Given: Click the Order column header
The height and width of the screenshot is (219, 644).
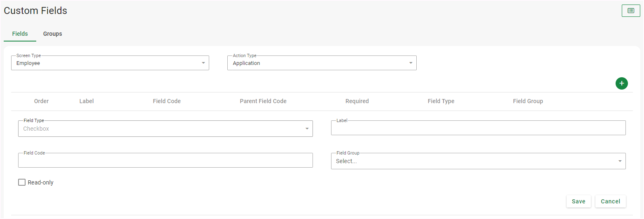Looking at the screenshot, I should tap(41, 101).
